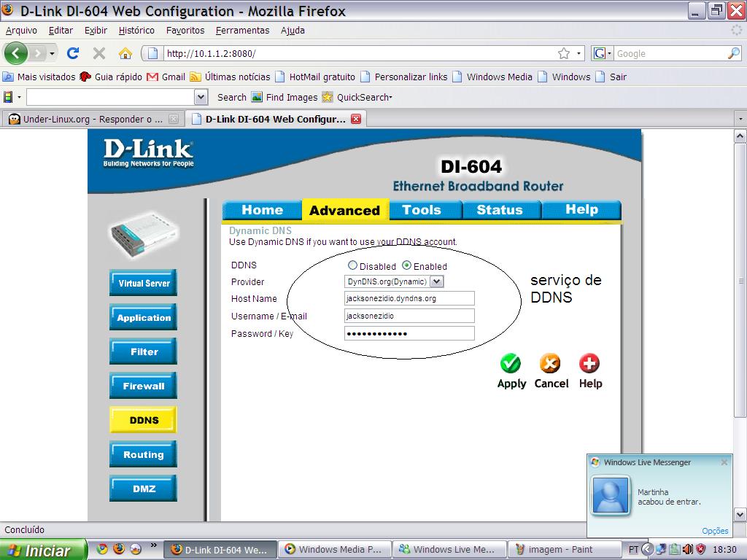
Task: Open the Firewall settings page
Action: click(x=144, y=386)
